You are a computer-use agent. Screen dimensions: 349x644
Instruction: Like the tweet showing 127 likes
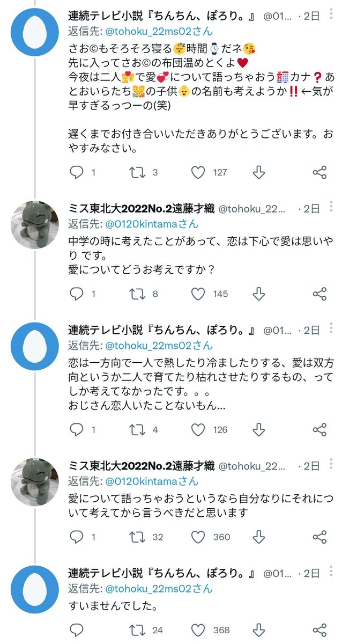click(x=198, y=172)
